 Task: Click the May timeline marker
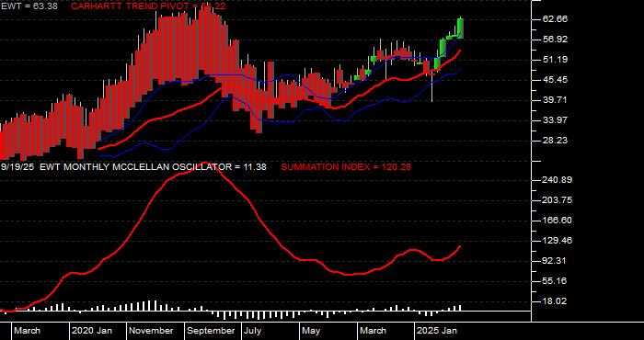pos(311,331)
